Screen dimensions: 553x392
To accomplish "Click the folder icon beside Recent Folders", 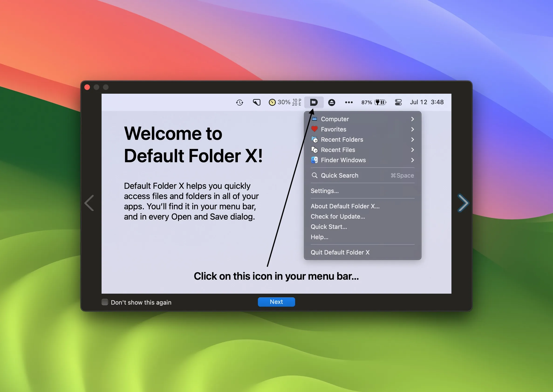I will [x=315, y=140].
